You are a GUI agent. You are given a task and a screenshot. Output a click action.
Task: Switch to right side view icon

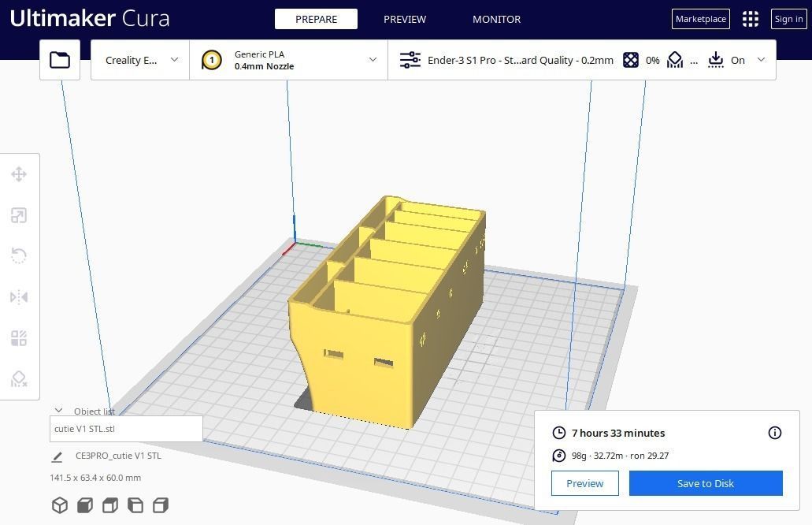tap(161, 505)
